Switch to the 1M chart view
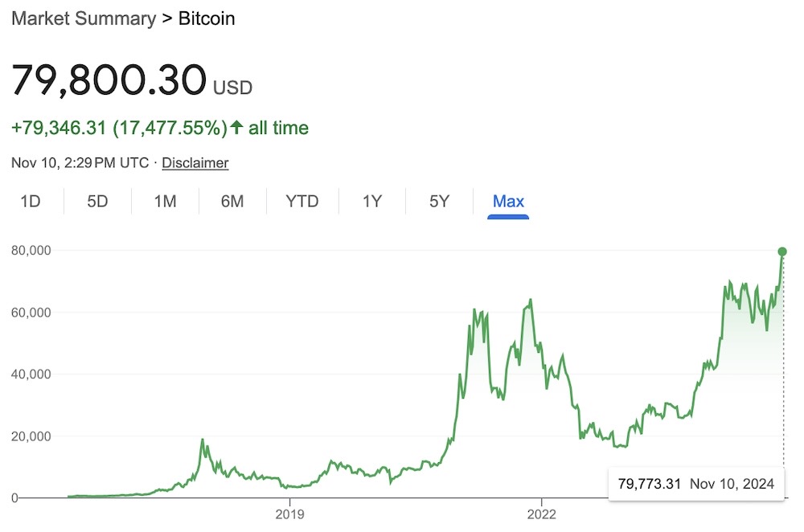This screenshot has height=532, width=804. tap(164, 202)
